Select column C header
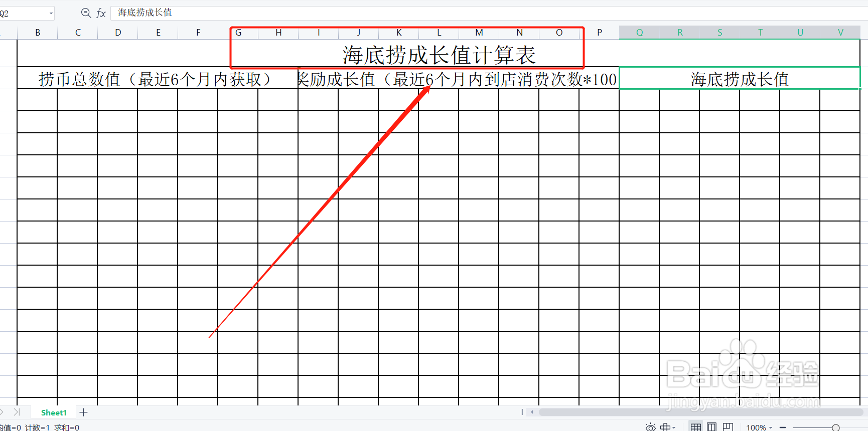Screen dimensions: 868x431 pos(78,33)
